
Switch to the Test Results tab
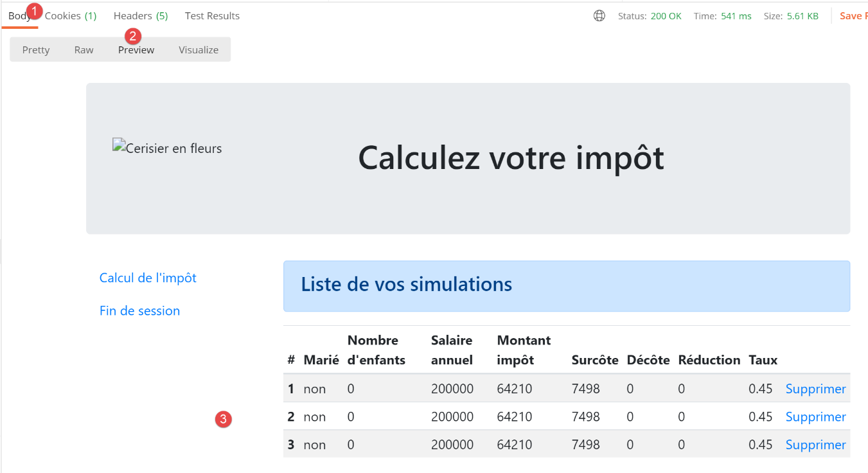tap(212, 16)
